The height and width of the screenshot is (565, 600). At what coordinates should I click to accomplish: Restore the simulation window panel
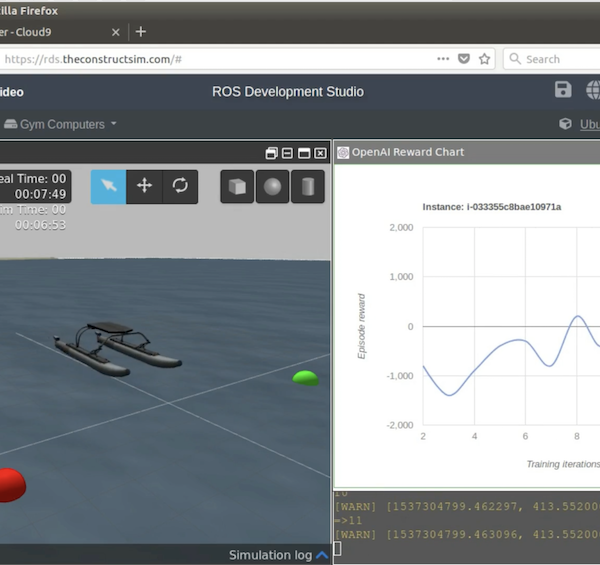click(271, 153)
